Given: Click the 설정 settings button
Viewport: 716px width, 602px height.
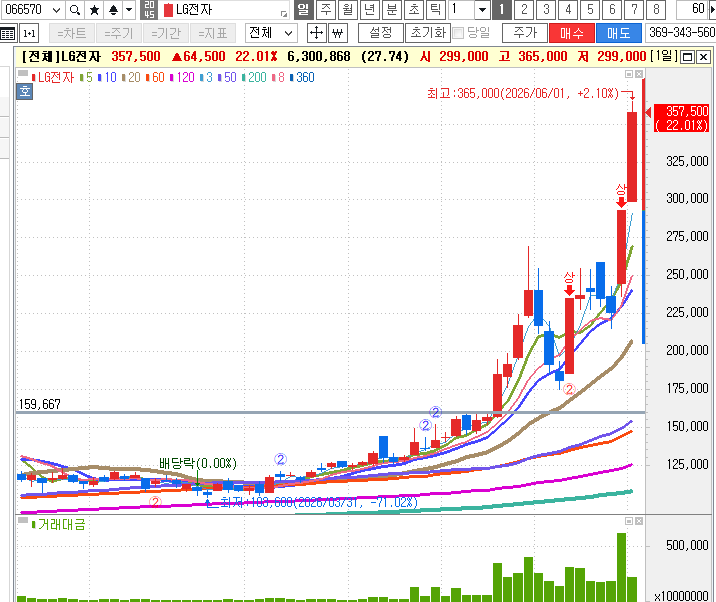Looking at the screenshot, I should (381, 33).
